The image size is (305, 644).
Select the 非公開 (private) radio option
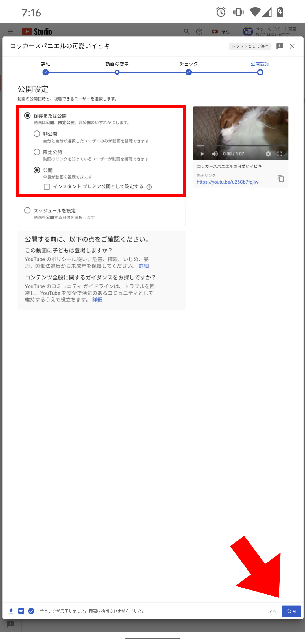37,134
